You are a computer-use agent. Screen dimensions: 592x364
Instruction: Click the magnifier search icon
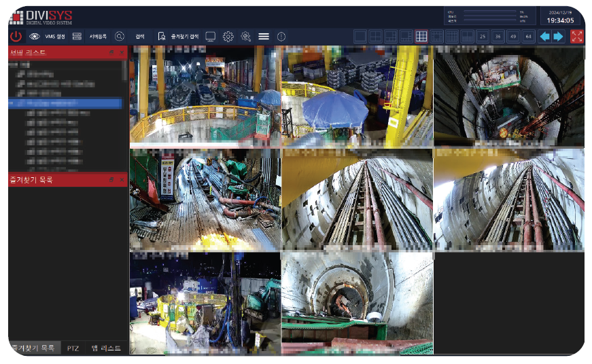pyautogui.click(x=120, y=37)
